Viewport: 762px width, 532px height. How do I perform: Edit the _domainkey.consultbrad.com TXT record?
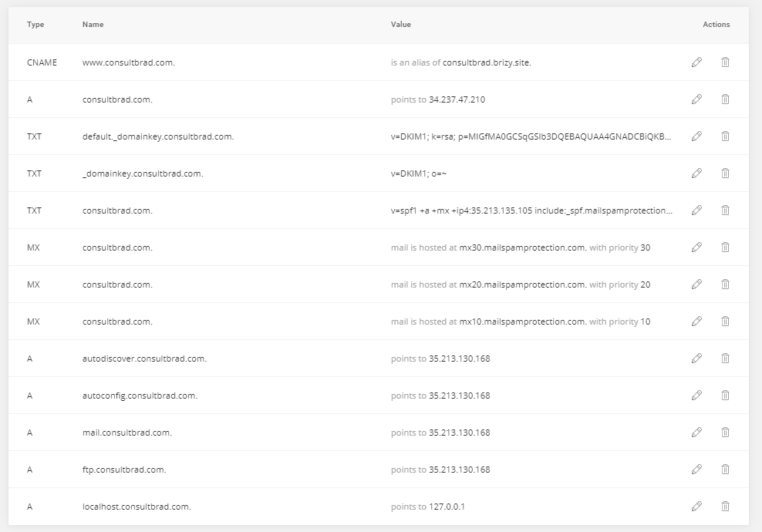(696, 173)
